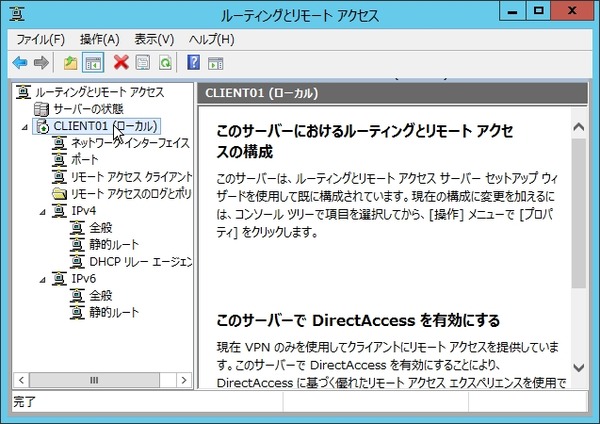600x424 pixels.
Task: Select リモート アクセスのログとポリシー label
Action: click(131, 194)
